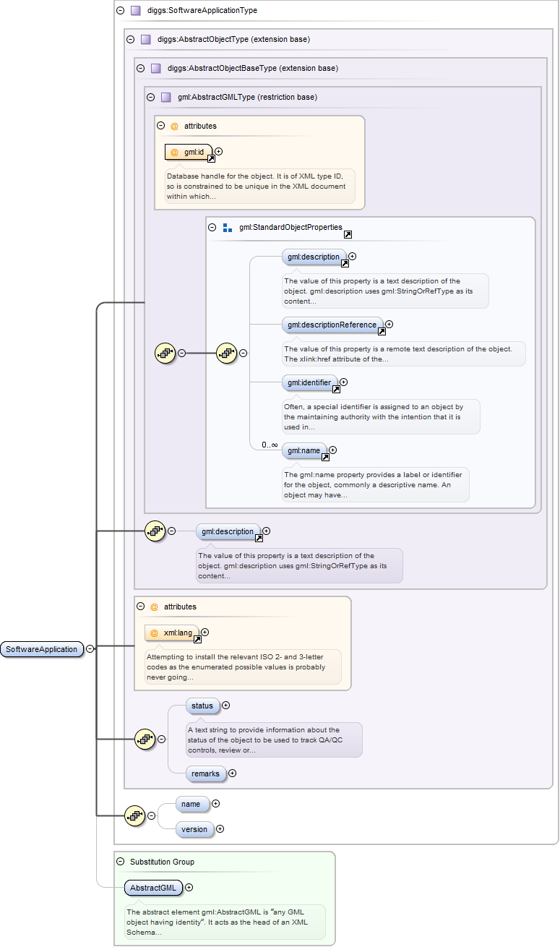Collapse the Substitution Group panel
The image size is (560, 947).
(120, 862)
